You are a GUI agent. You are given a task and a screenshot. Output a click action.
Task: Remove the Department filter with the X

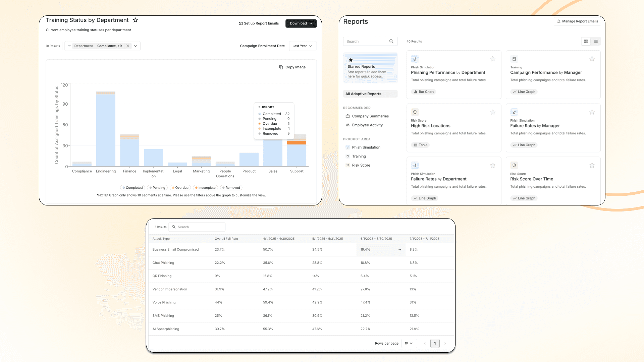coord(127,46)
